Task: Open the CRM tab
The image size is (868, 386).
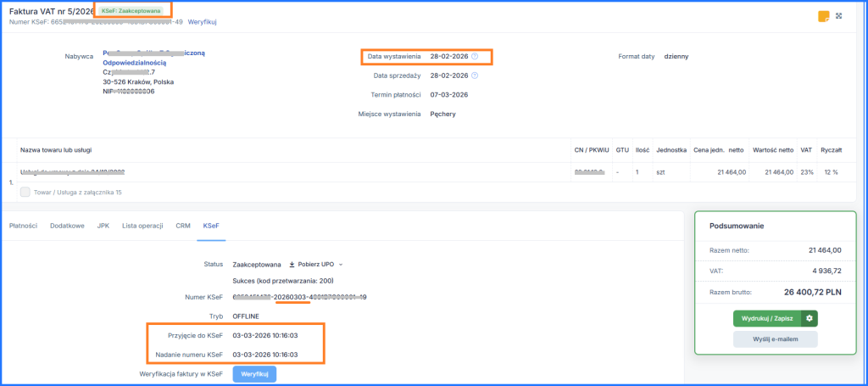Action: [182, 226]
